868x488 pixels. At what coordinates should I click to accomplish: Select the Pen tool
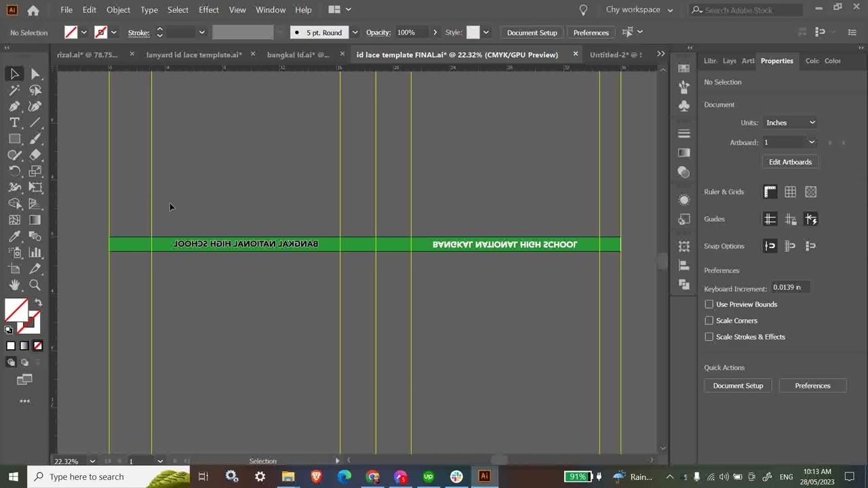(x=14, y=106)
